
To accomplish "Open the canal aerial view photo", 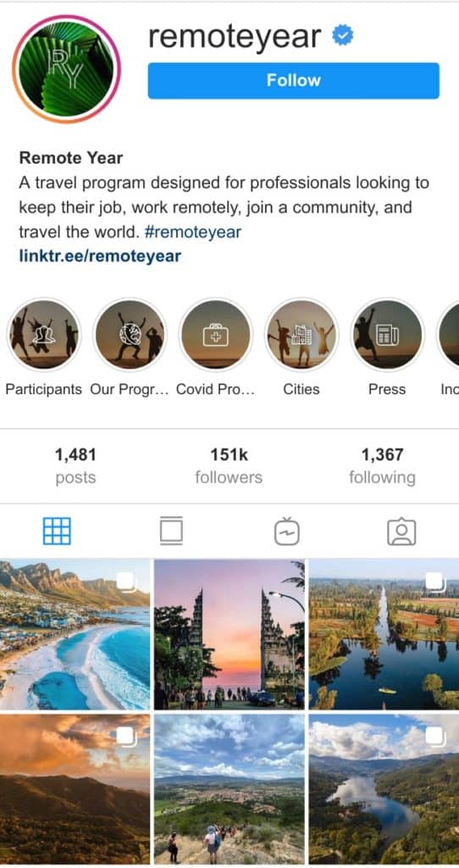I will 384,634.
